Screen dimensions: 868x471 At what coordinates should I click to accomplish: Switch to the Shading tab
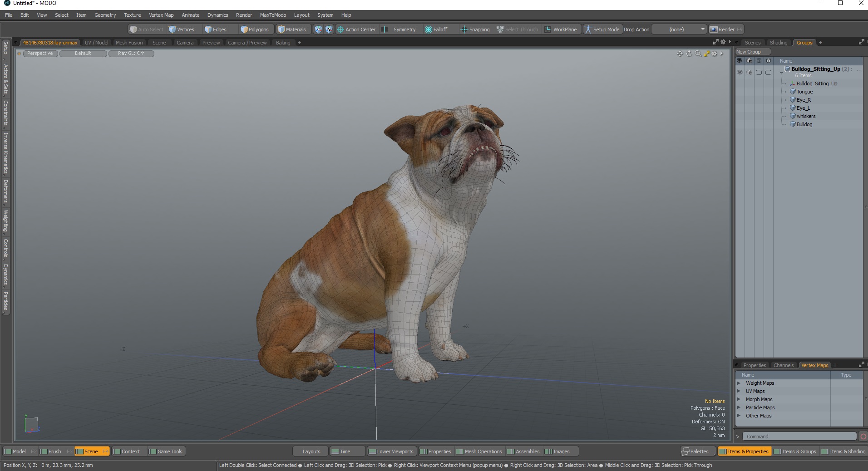(x=778, y=43)
